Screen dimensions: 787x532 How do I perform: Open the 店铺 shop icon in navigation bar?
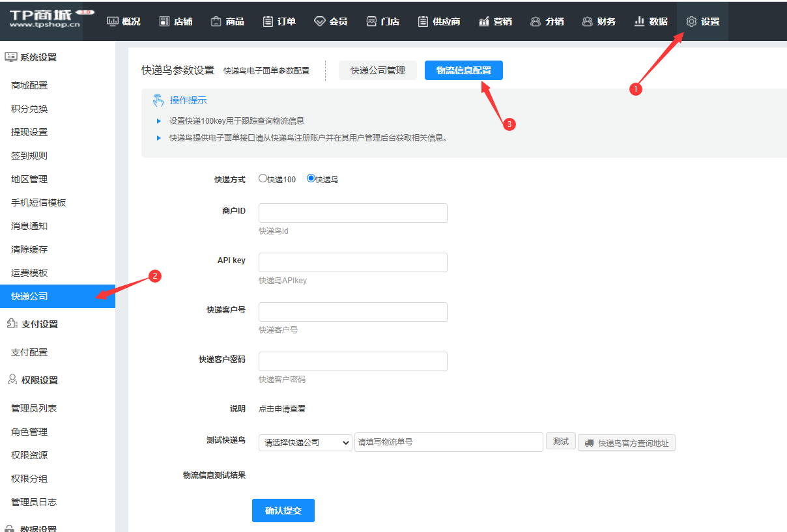(164, 21)
